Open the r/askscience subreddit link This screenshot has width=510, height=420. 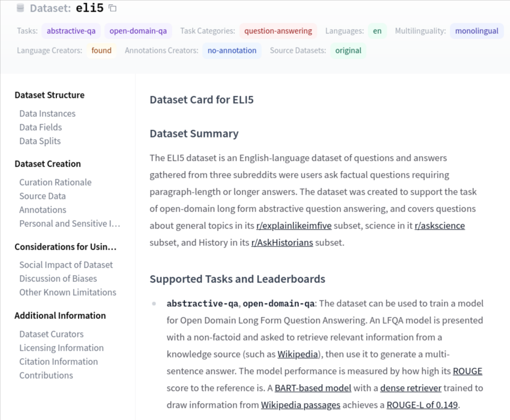coord(440,226)
